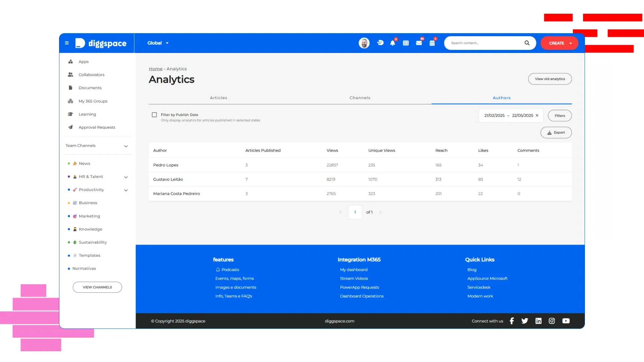Image resolution: width=644 pixels, height=362 pixels.
Task: Open Modern work quick link
Action: coord(480,296)
